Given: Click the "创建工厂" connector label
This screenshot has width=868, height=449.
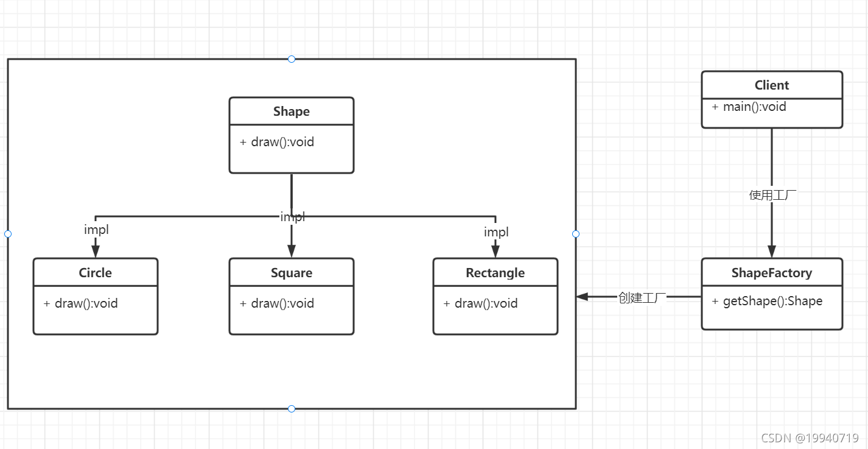Looking at the screenshot, I should tap(642, 297).
